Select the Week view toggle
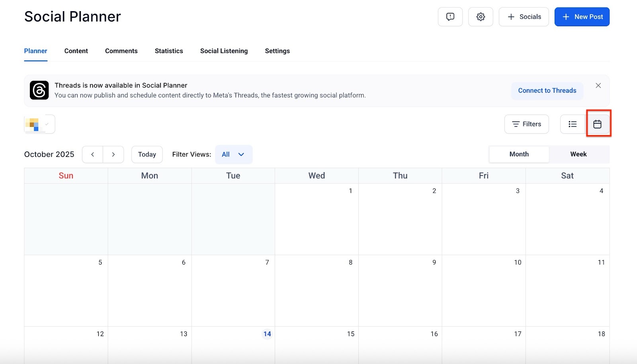Image resolution: width=637 pixels, height=364 pixels. click(x=578, y=154)
